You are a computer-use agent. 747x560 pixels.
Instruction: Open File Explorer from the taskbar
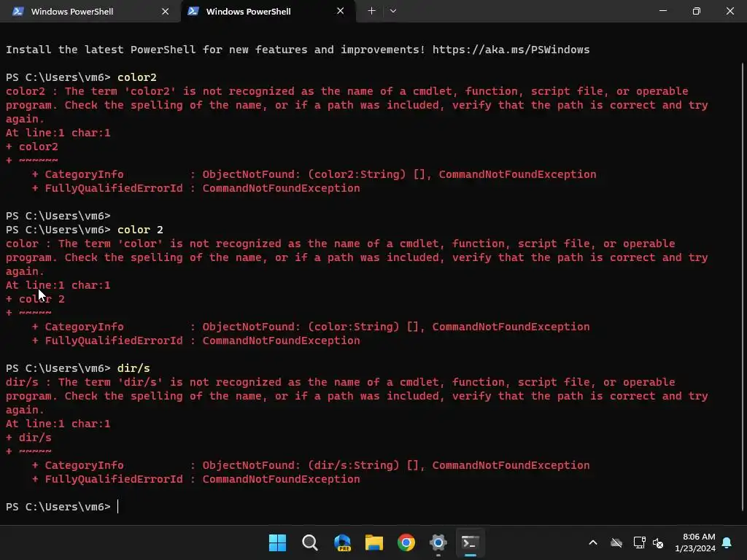374,542
